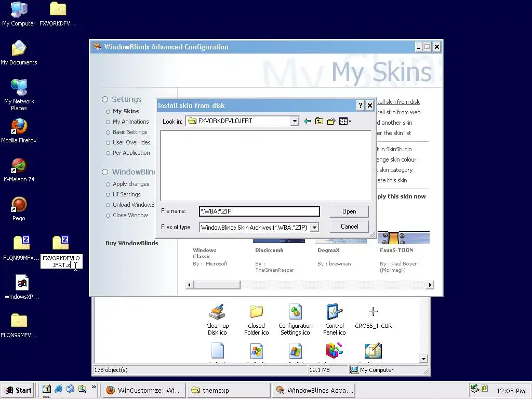The image size is (532, 399).
Task: Select the My Animations radio option
Action: coord(108,122)
